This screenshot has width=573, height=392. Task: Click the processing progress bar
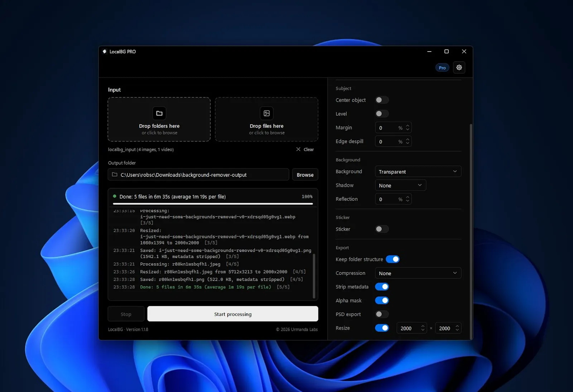213,204
